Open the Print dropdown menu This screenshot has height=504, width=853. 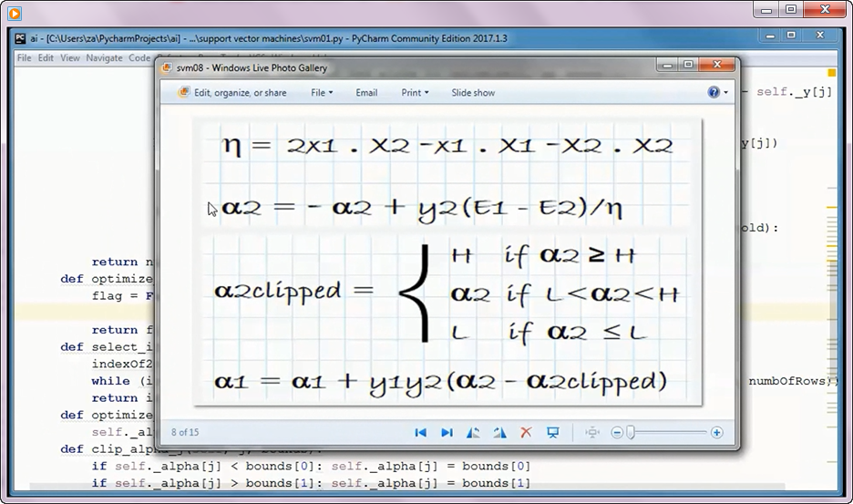[415, 93]
